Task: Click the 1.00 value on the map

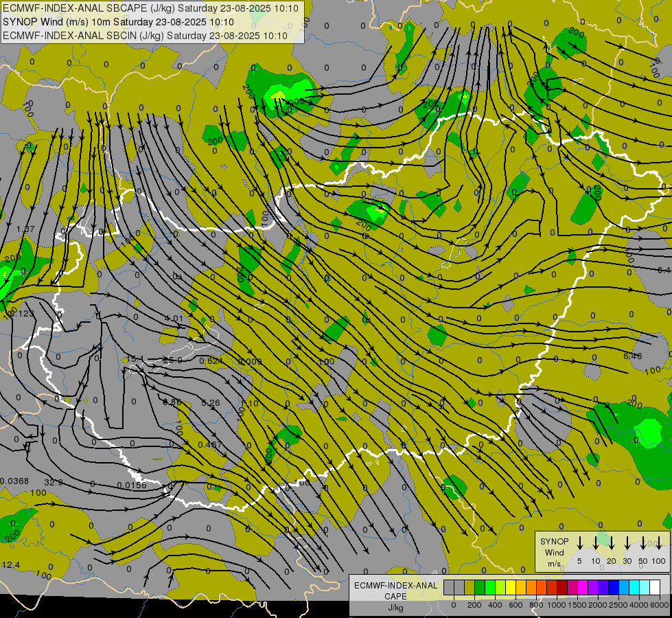Action: pos(326,362)
